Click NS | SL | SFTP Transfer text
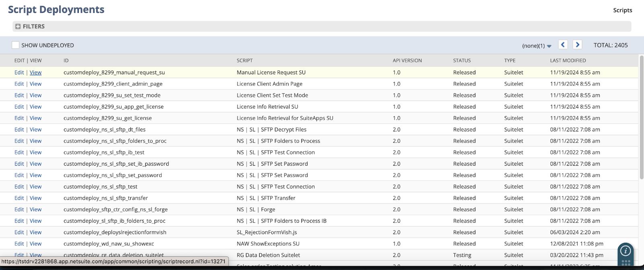644x270 pixels. click(x=266, y=198)
